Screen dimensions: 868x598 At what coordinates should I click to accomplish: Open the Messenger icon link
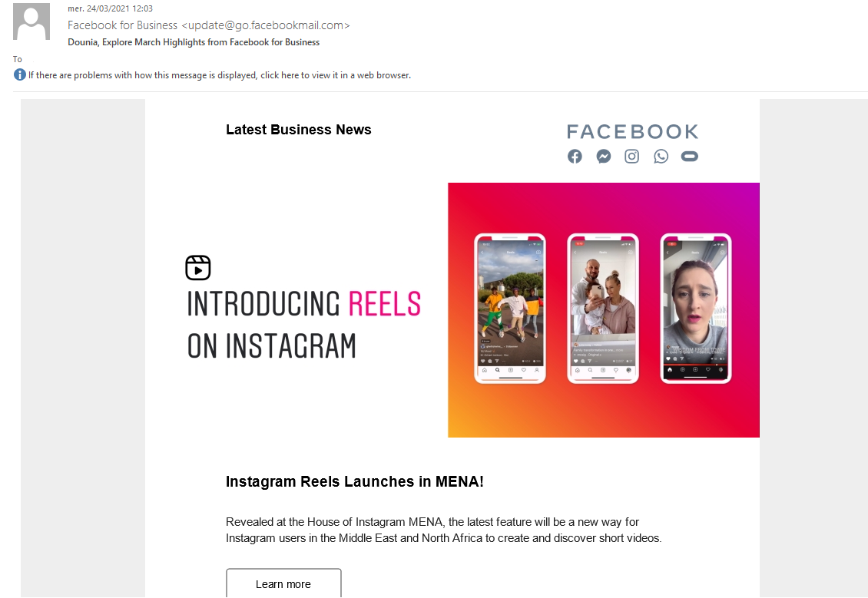pyautogui.click(x=604, y=157)
